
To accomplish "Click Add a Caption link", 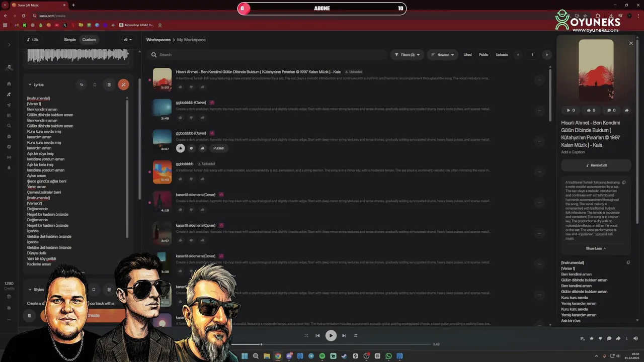I will coord(573,152).
